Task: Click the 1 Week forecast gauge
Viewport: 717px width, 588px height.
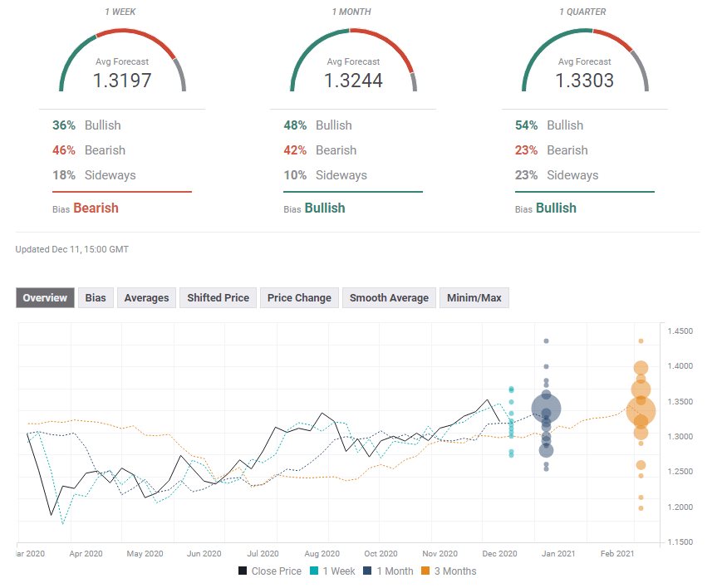Action: (122, 60)
